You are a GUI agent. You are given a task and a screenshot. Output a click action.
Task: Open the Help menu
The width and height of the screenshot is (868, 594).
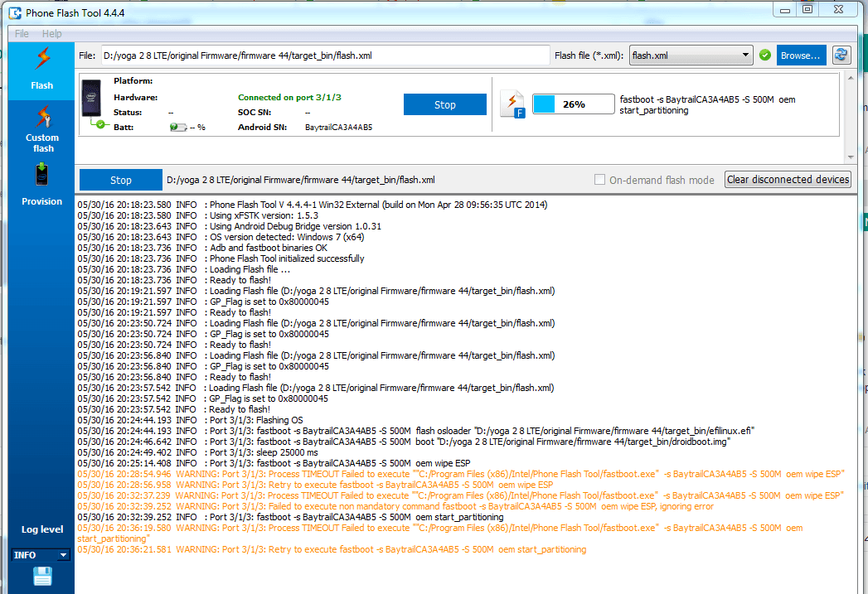(x=52, y=34)
